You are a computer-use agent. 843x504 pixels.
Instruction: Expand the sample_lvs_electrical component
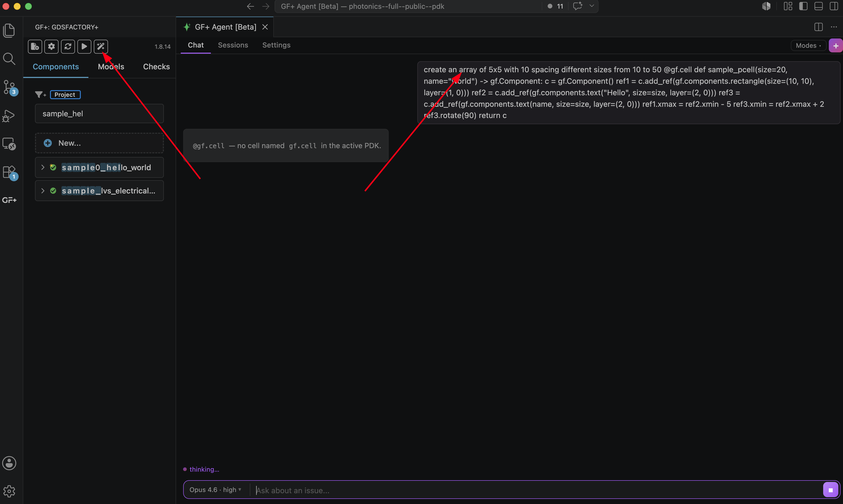tap(43, 191)
